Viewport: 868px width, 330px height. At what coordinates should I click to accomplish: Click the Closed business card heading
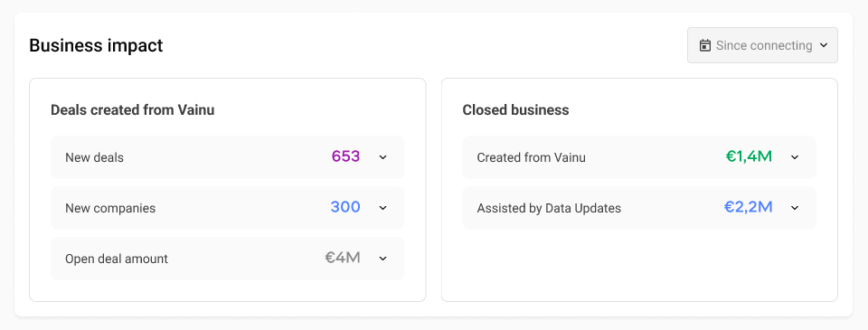coord(515,110)
